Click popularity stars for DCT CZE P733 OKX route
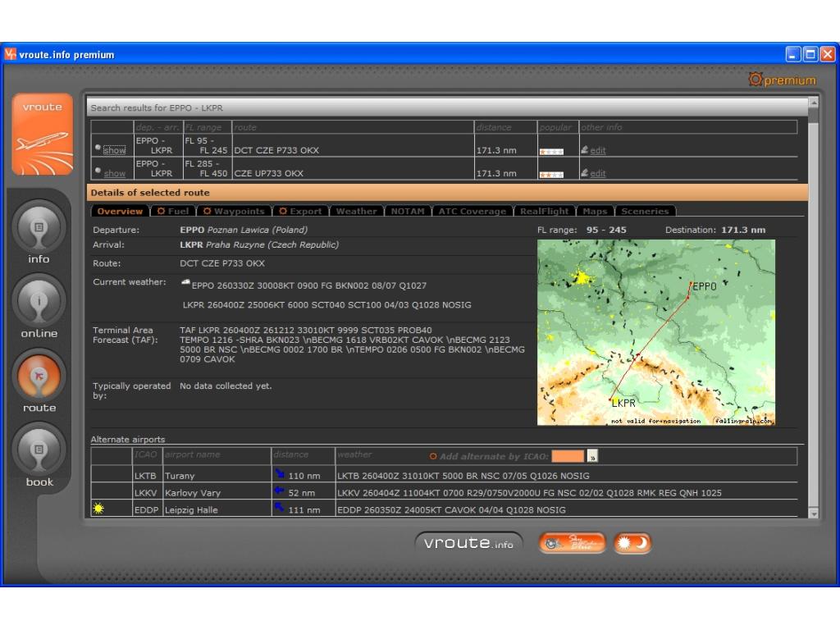 coord(551,152)
